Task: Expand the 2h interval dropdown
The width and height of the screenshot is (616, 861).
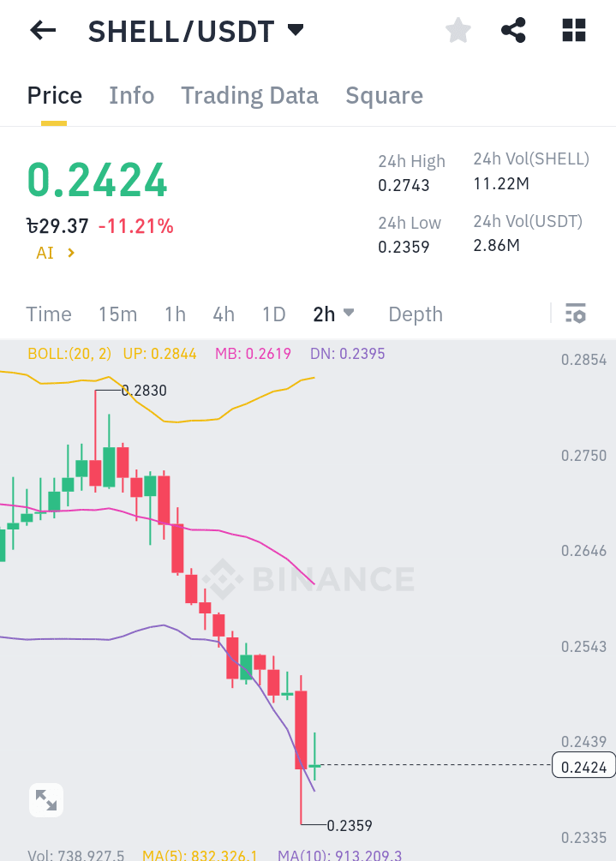Action: 333,314
